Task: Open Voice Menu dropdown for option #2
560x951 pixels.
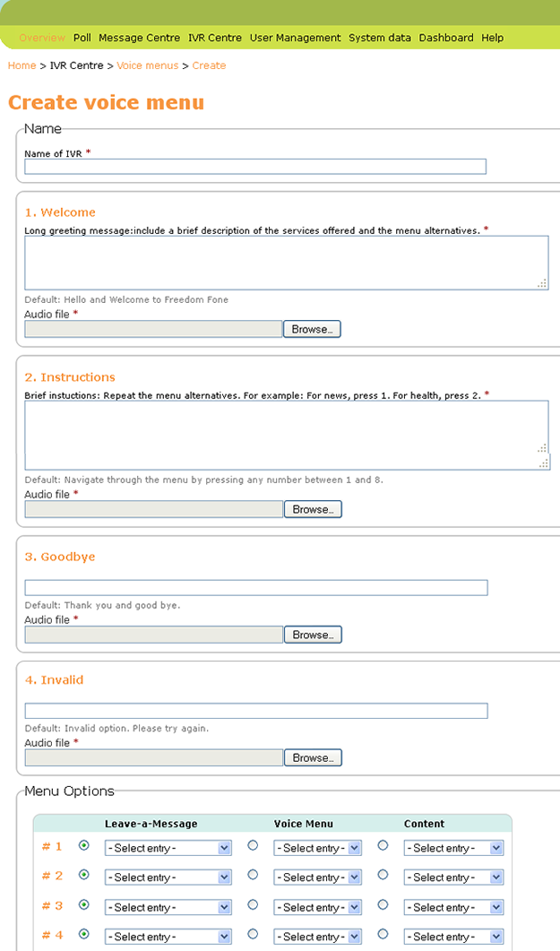Action: point(317,878)
